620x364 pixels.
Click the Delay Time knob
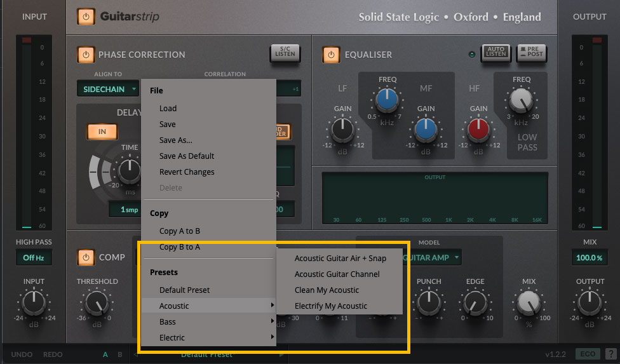(130, 170)
